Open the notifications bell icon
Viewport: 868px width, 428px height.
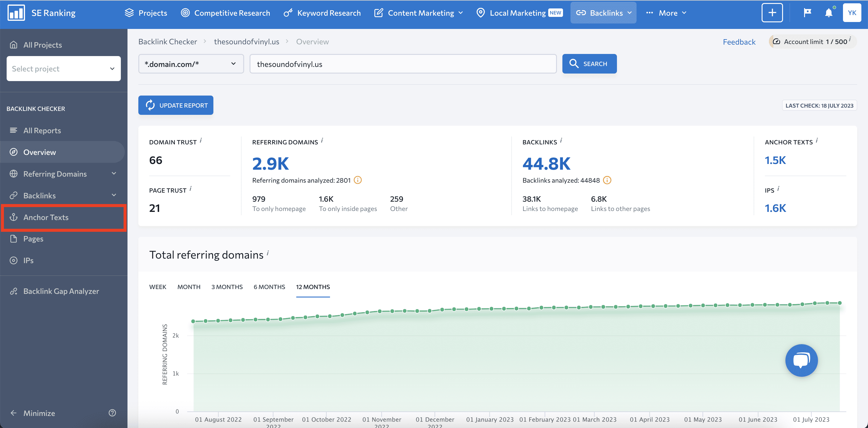829,13
